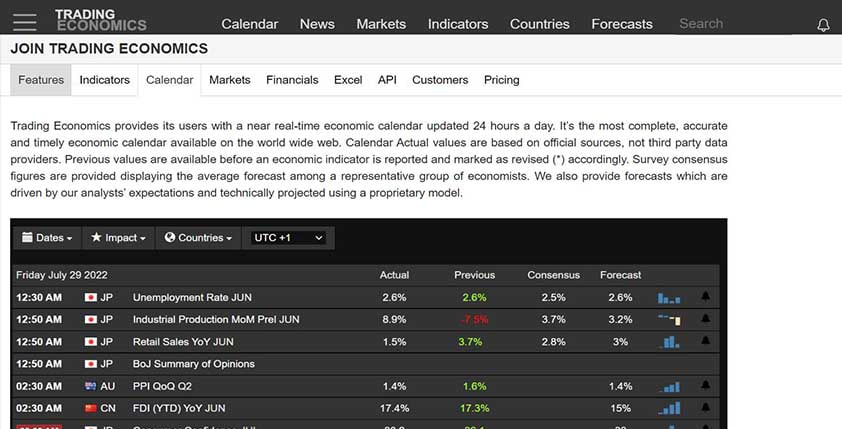Switch to the Customers tab
The width and height of the screenshot is (842, 429).
(x=440, y=80)
